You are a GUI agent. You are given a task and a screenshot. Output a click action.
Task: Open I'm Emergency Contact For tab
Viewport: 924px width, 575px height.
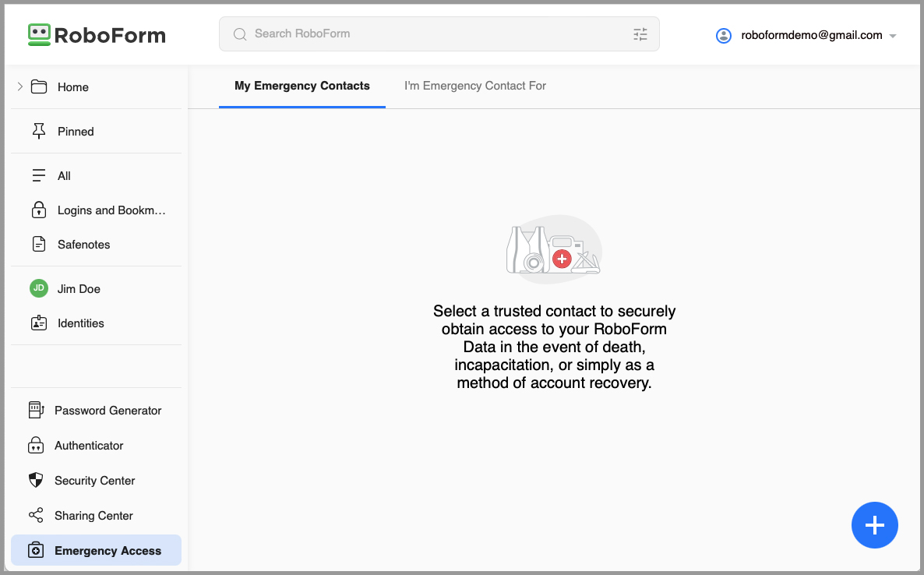point(475,86)
